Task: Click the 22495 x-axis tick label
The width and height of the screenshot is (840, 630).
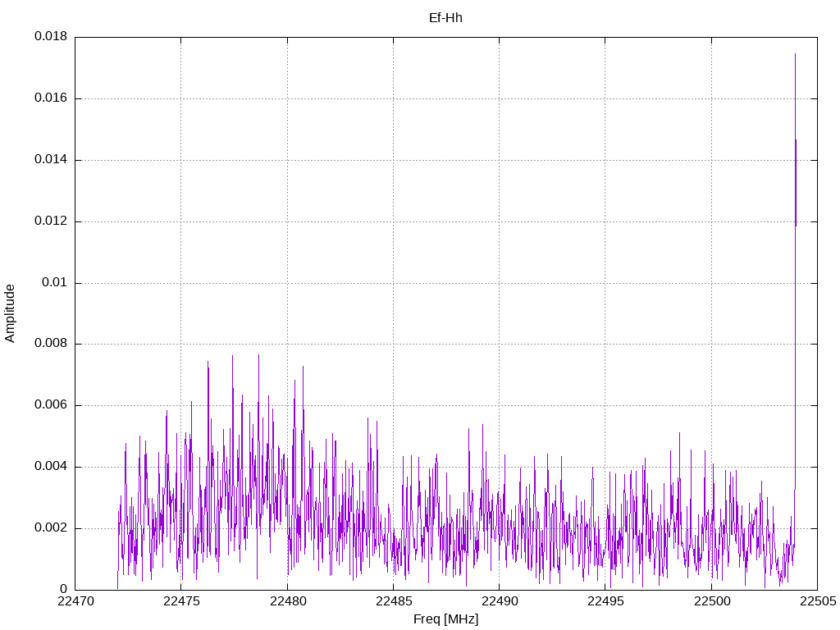Action: 606,601
